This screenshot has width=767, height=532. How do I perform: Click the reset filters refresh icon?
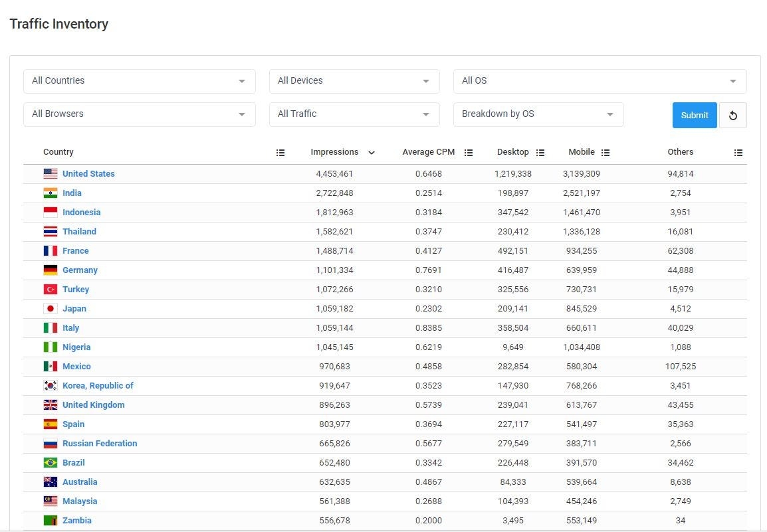[733, 116]
